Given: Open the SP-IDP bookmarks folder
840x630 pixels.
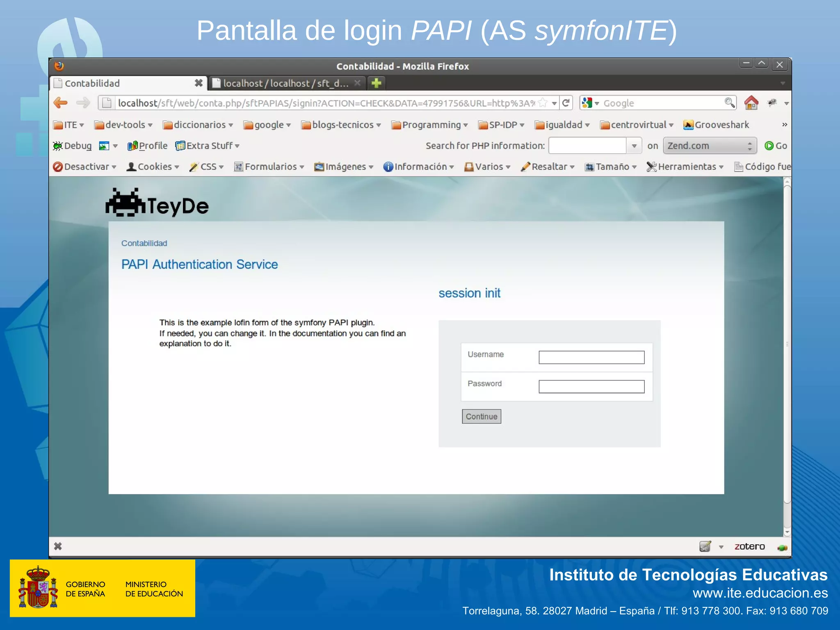Looking at the screenshot, I should (x=501, y=125).
